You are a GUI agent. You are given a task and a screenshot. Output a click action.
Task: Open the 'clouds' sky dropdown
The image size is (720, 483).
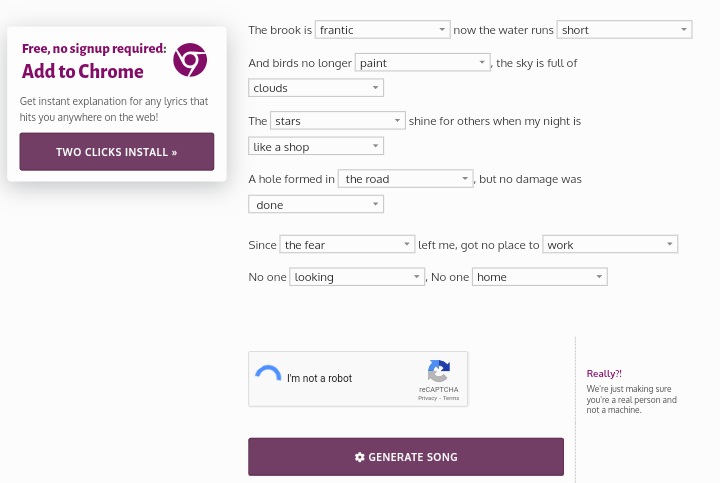point(316,88)
